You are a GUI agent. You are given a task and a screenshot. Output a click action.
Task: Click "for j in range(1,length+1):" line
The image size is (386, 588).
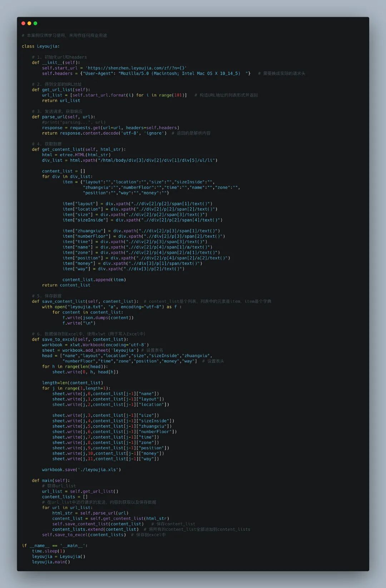coord(76,388)
